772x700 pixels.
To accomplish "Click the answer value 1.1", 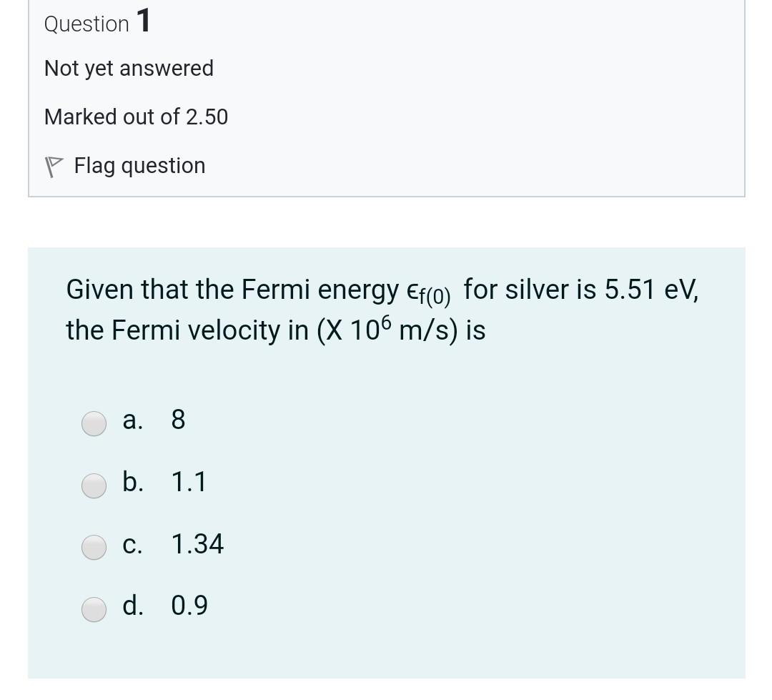I will [189, 482].
